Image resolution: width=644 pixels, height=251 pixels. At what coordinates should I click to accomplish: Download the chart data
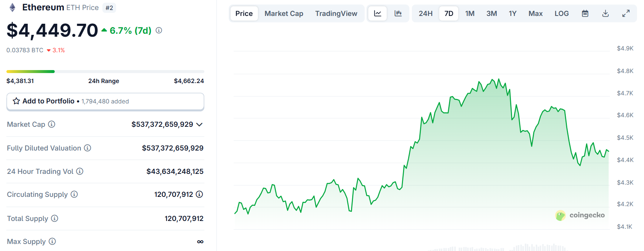tap(605, 13)
